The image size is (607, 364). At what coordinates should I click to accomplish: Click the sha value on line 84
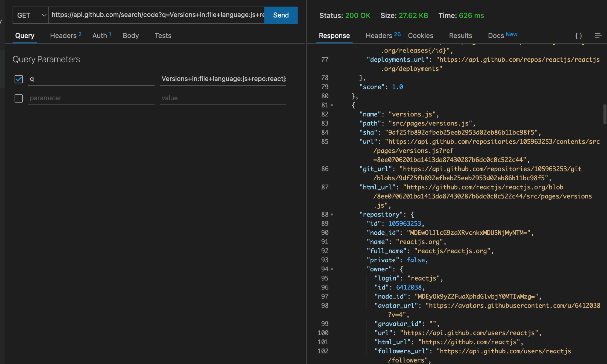461,133
